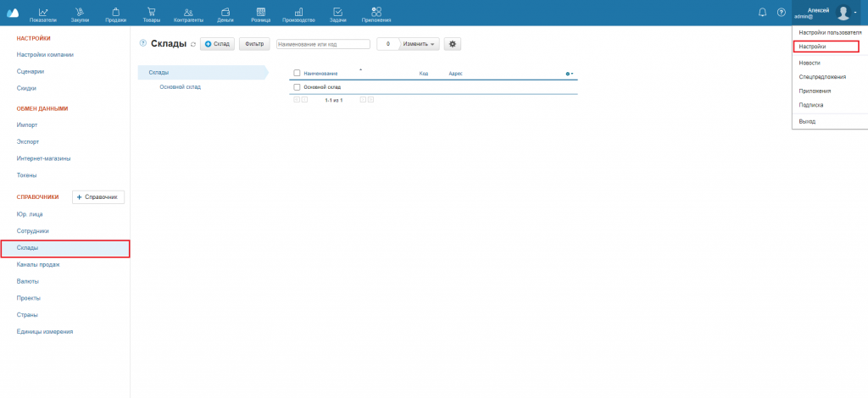
Task: Click the gear settings button in toolbar
Action: click(453, 44)
